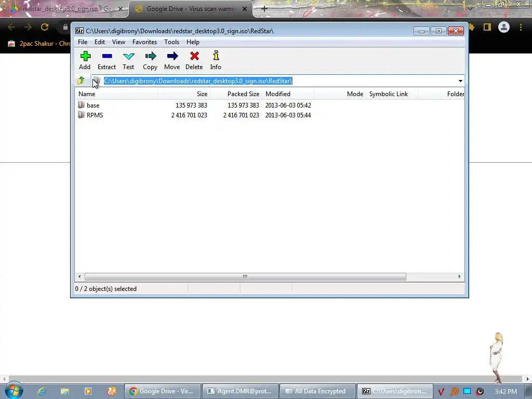This screenshot has width=532, height=399.
Task: Go up one folder level
Action: point(81,81)
